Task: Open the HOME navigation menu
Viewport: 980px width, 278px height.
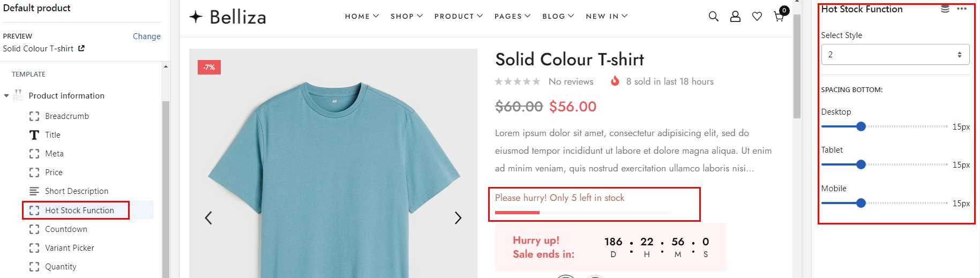Action: pos(362,17)
